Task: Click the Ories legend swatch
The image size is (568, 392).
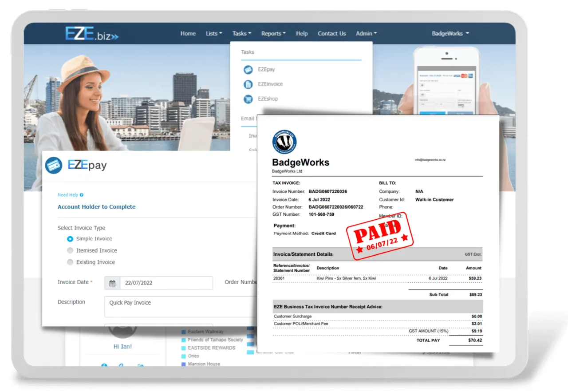Action: click(x=184, y=356)
